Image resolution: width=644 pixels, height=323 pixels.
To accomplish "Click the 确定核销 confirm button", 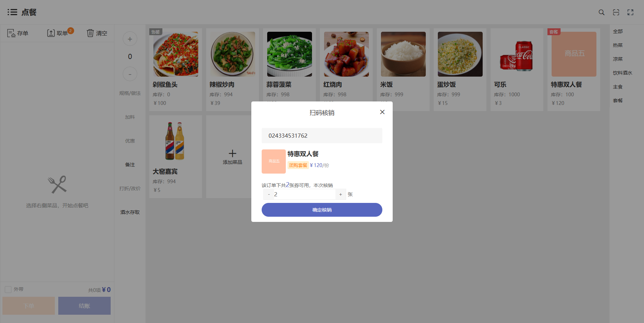I will click(322, 210).
